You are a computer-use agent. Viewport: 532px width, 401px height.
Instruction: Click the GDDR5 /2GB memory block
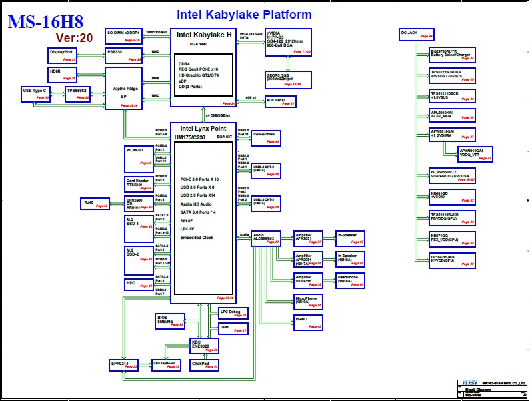(x=288, y=80)
